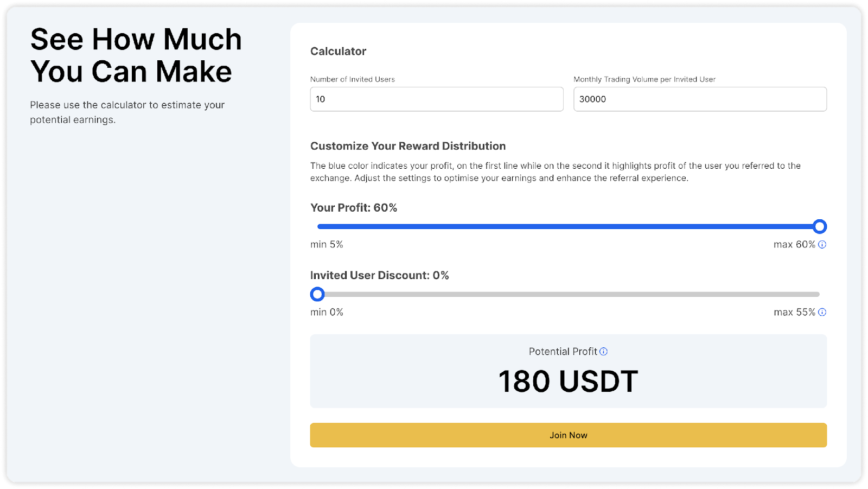Click the Calculator heading

pos(338,51)
